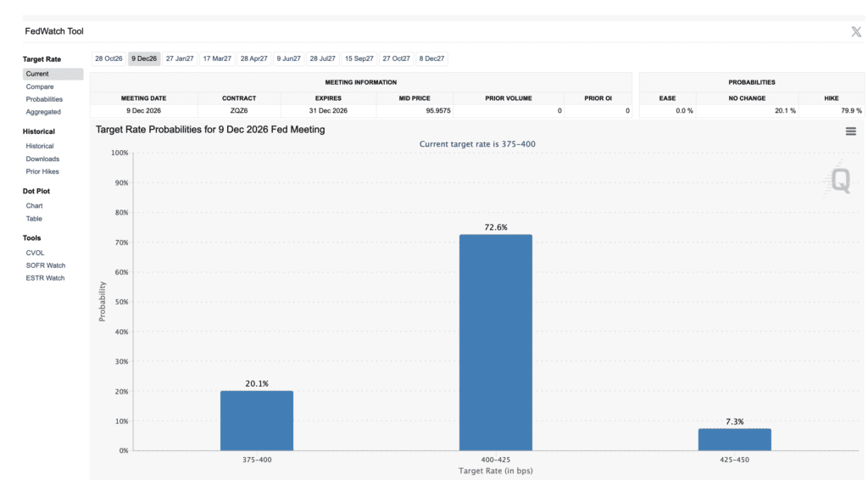Click the NO CHANGE column header
This screenshot has width=868, height=480.
click(x=748, y=98)
